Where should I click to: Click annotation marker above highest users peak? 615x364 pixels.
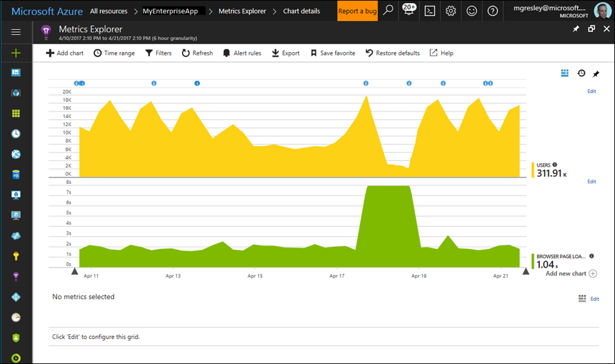pos(366,83)
